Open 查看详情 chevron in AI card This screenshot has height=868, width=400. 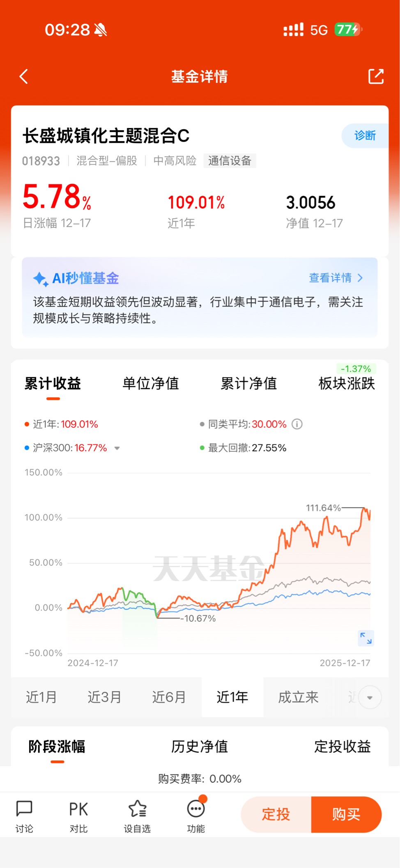click(360, 278)
